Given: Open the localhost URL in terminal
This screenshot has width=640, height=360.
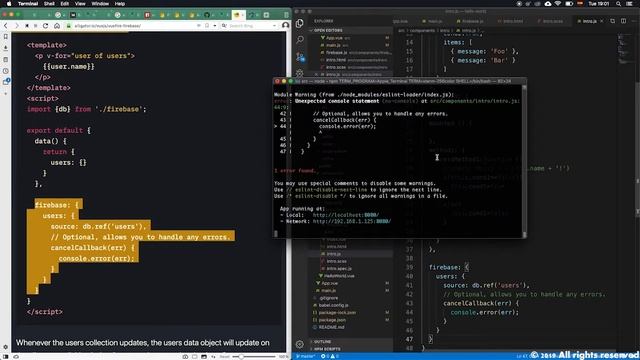Looking at the screenshot, I should 346,215.
